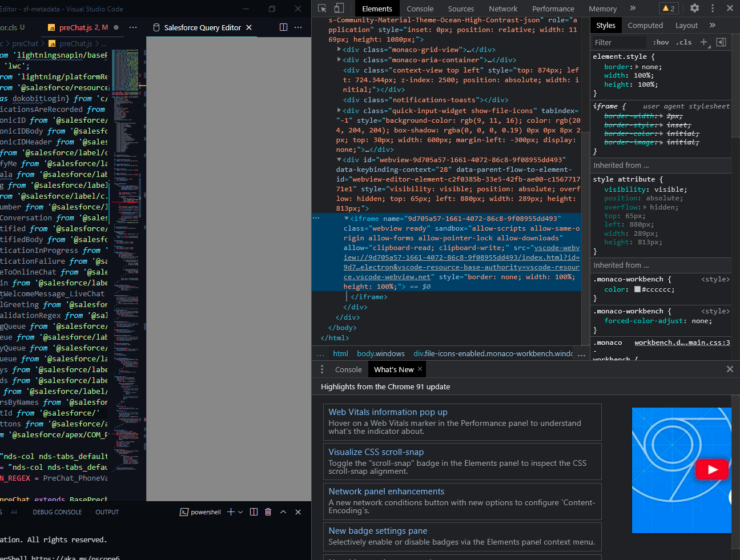Open the New badge settings pane link
740x560 pixels.
click(377, 531)
